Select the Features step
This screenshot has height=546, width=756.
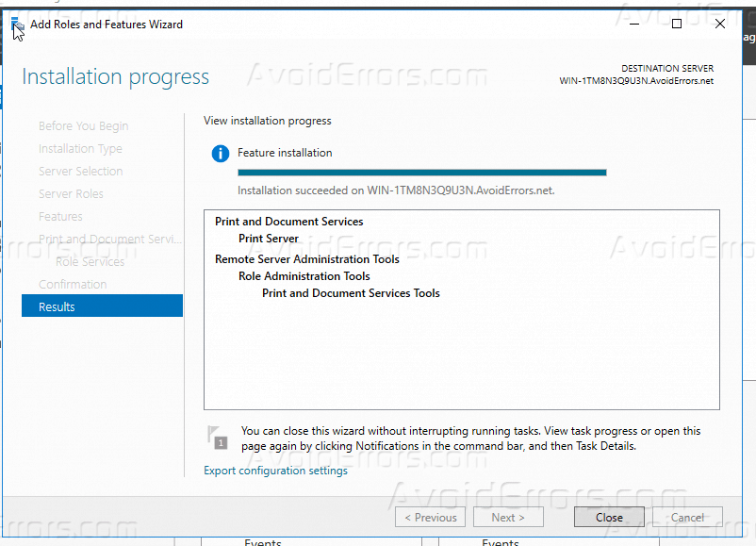click(x=59, y=216)
